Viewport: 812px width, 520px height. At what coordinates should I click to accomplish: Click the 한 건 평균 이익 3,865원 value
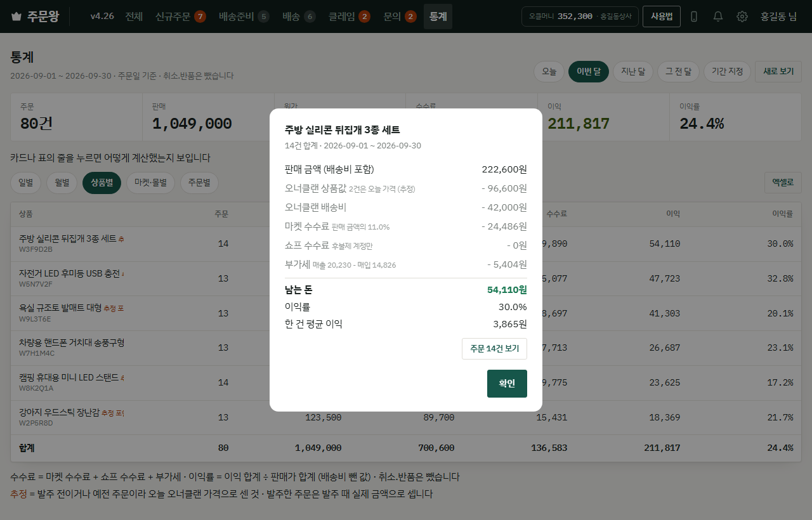(x=510, y=324)
